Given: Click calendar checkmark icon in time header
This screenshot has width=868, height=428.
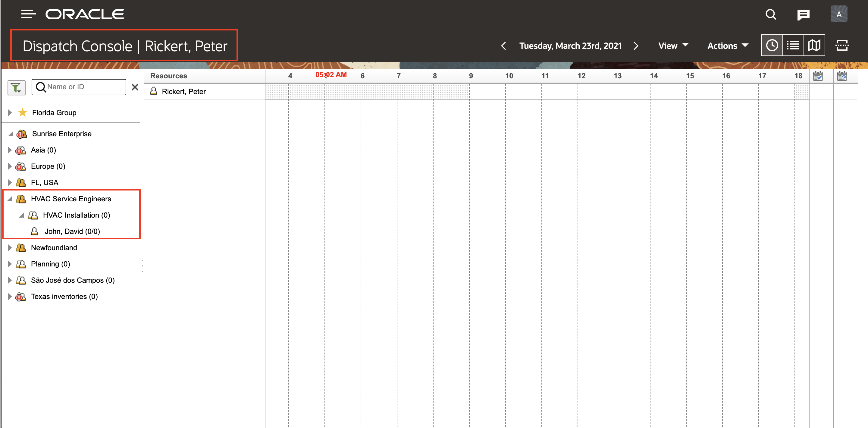Looking at the screenshot, I should pos(818,76).
